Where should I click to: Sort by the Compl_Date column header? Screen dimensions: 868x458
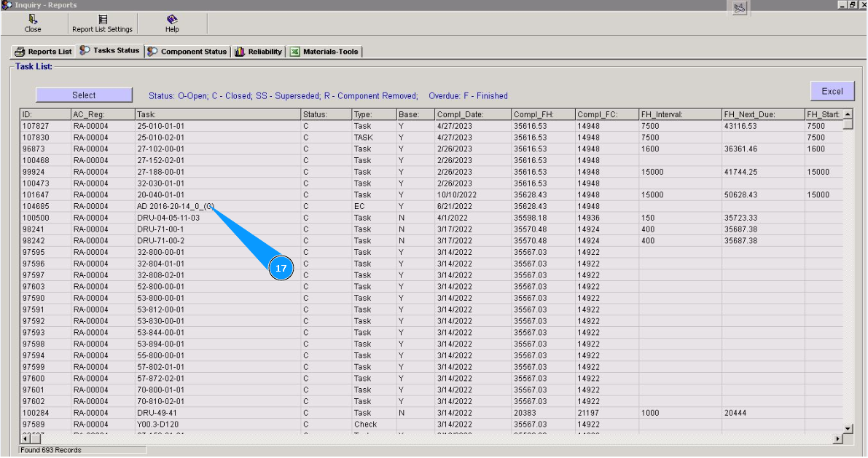point(472,114)
